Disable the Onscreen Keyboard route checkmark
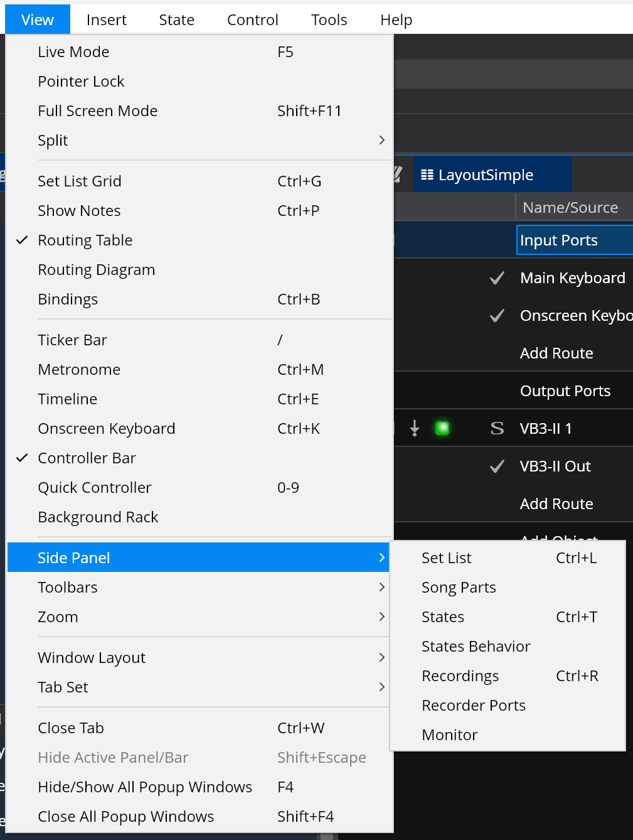 click(x=497, y=315)
